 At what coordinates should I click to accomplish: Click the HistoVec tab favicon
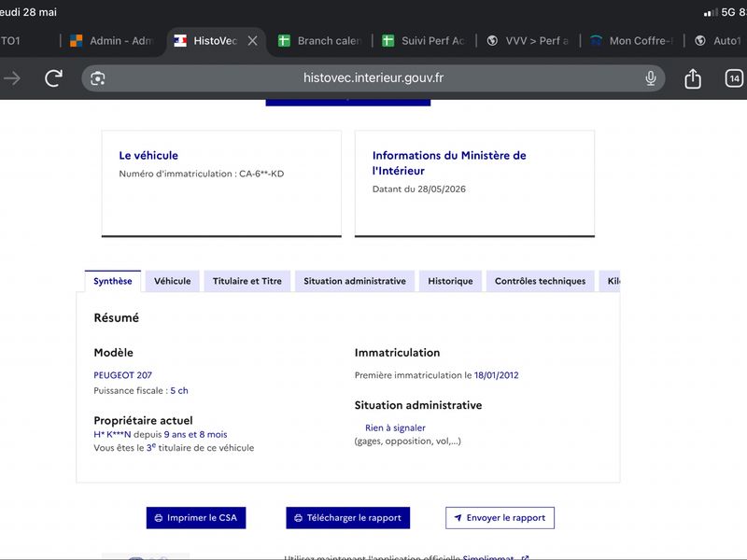180,41
